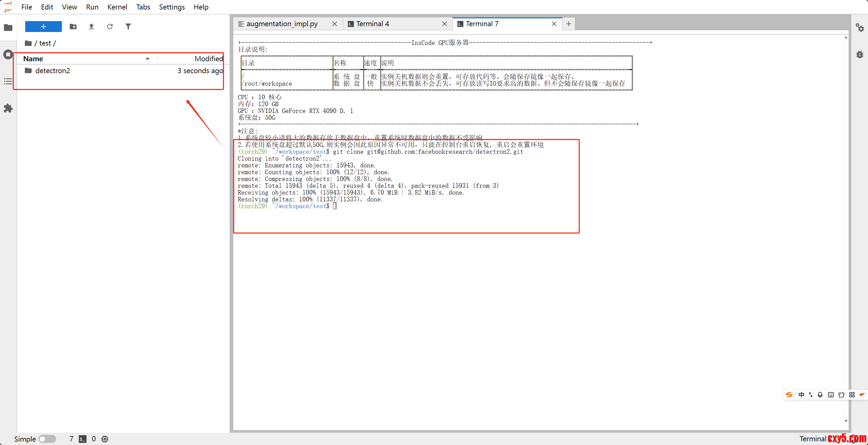Open the detectron2 folder

[x=53, y=70]
